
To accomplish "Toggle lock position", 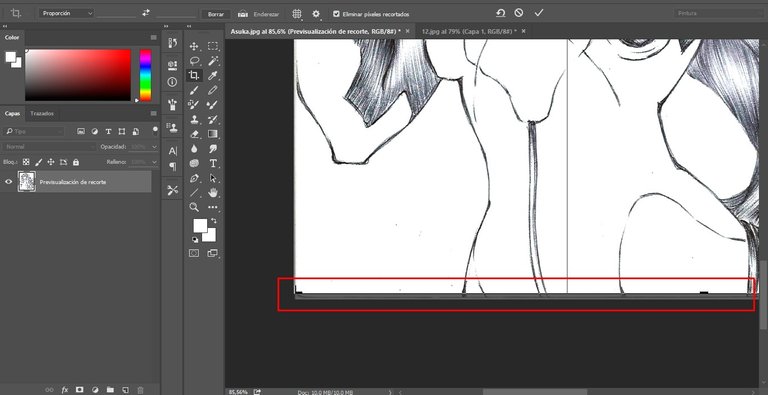I will coord(51,162).
